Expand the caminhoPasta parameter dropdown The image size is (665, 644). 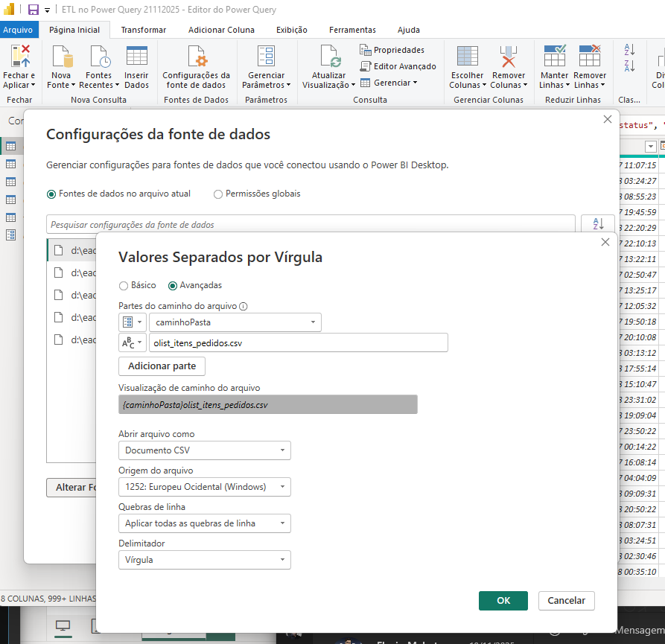(235, 322)
